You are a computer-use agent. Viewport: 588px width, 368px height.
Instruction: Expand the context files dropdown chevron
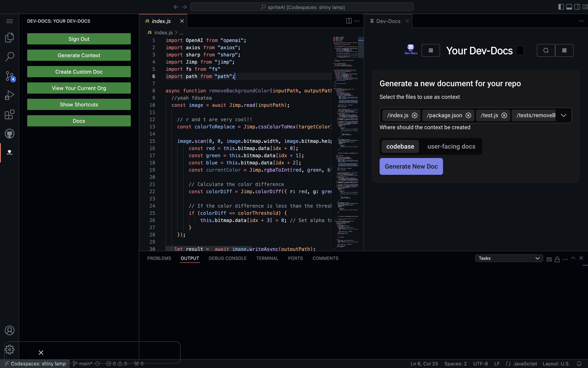tap(563, 115)
